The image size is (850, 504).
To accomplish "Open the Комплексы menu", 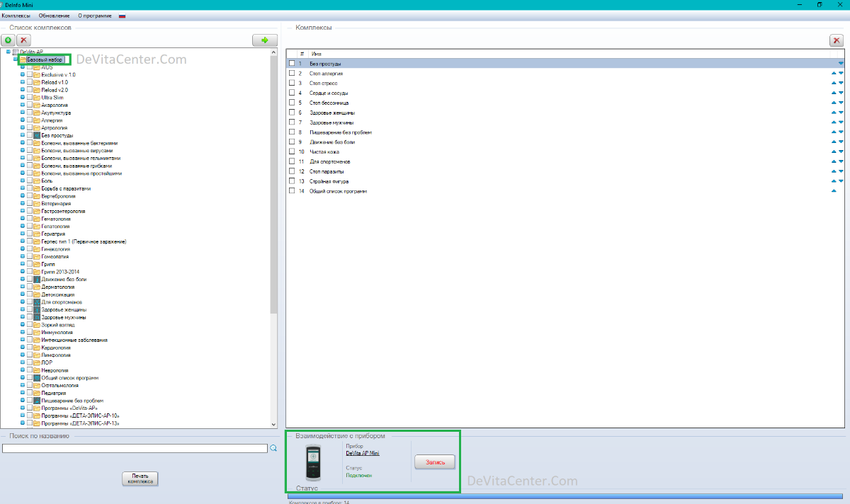I will 16,16.
